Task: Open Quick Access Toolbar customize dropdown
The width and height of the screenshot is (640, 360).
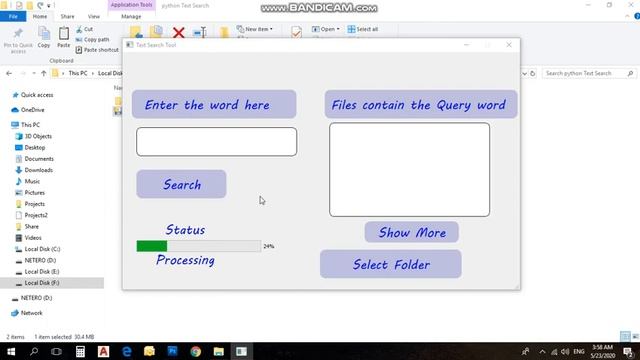Action: pyautogui.click(x=49, y=6)
